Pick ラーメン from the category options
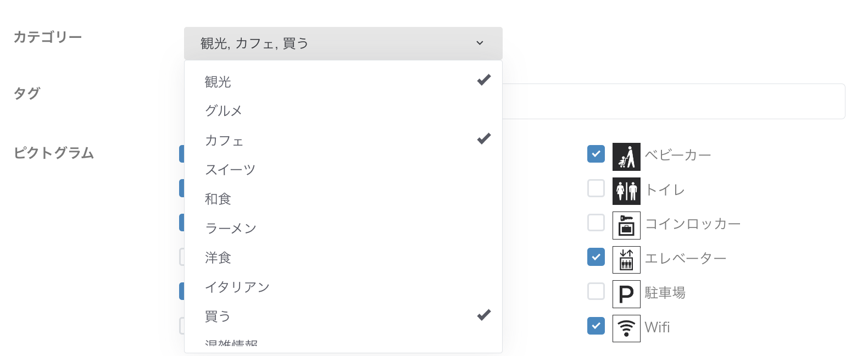Image resolution: width=868 pixels, height=356 pixels. [343, 228]
